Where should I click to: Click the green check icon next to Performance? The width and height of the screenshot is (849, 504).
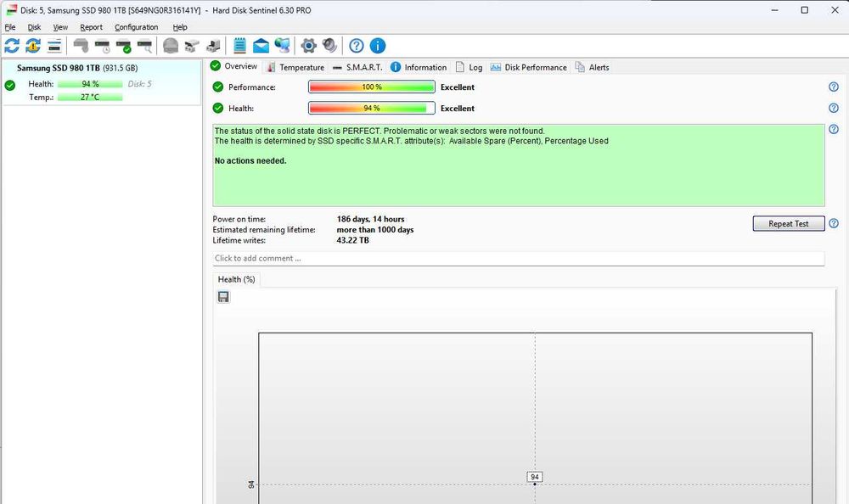[218, 87]
